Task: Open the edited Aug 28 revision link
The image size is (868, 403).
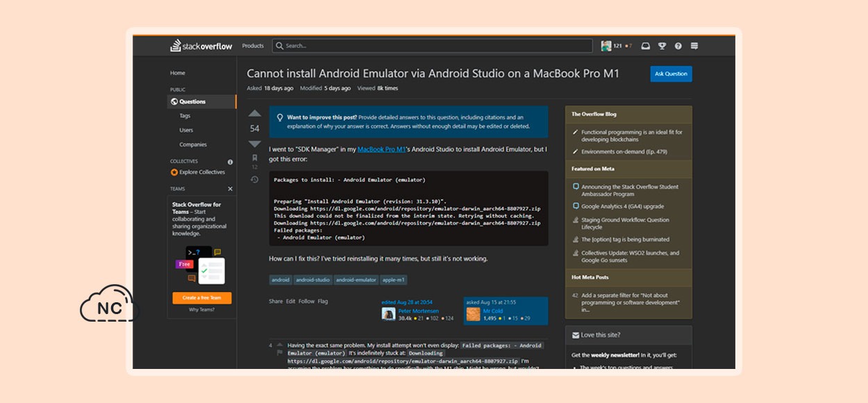Action: [407, 302]
